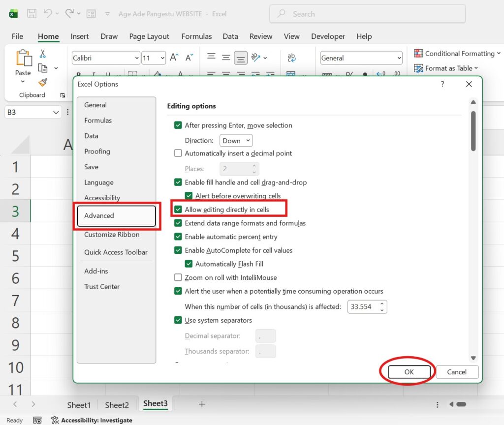Toggle Automatically Flash Fill checkbox
Screen dimensions: 504x425
coord(189,264)
